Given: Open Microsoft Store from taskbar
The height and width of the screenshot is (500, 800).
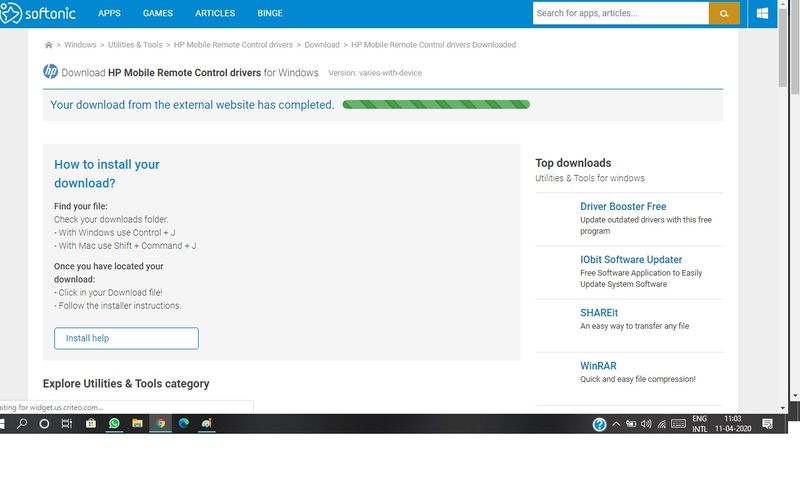Looking at the screenshot, I should coord(91,423).
